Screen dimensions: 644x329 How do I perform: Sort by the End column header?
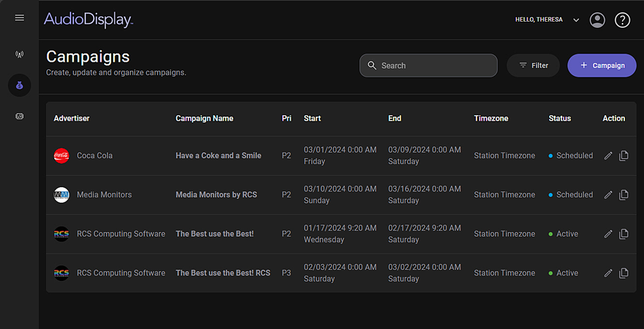(x=395, y=118)
